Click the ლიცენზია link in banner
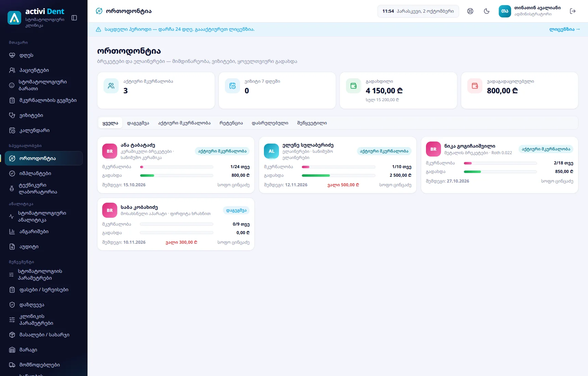588x376 pixels. tap(564, 29)
